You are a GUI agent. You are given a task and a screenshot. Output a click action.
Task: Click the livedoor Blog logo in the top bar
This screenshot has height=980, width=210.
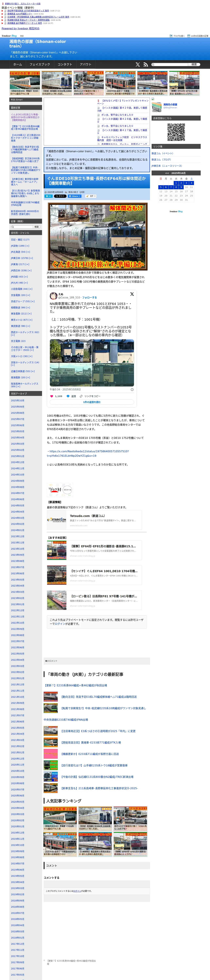(9, 36)
